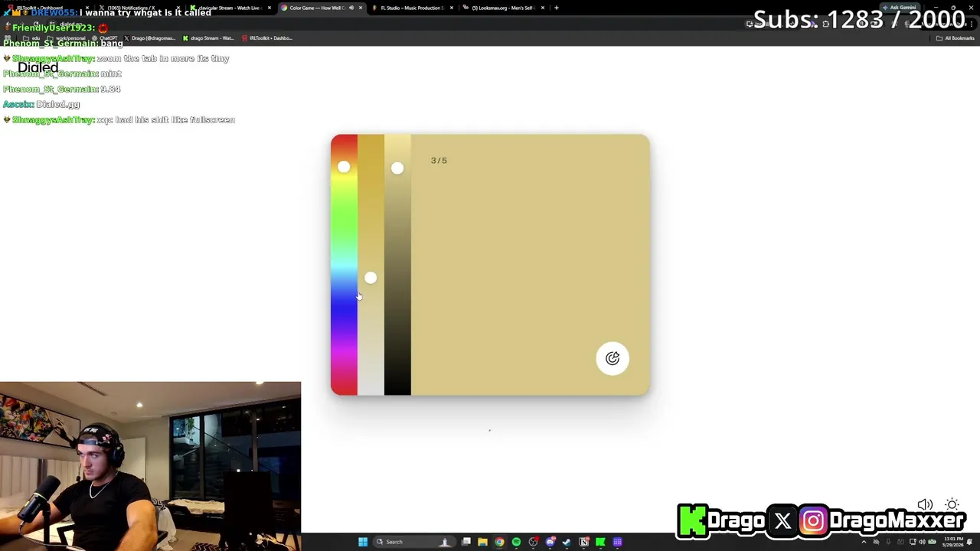Mute audio on the Color Game tab
980x551 pixels.
pyautogui.click(x=351, y=8)
